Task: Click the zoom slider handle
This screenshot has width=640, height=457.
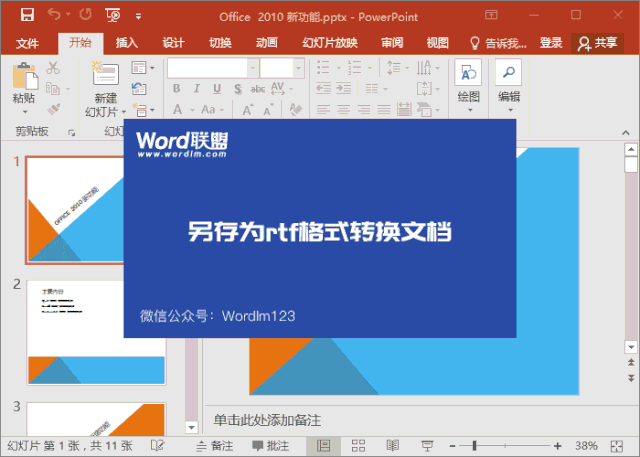Action: coord(474,446)
